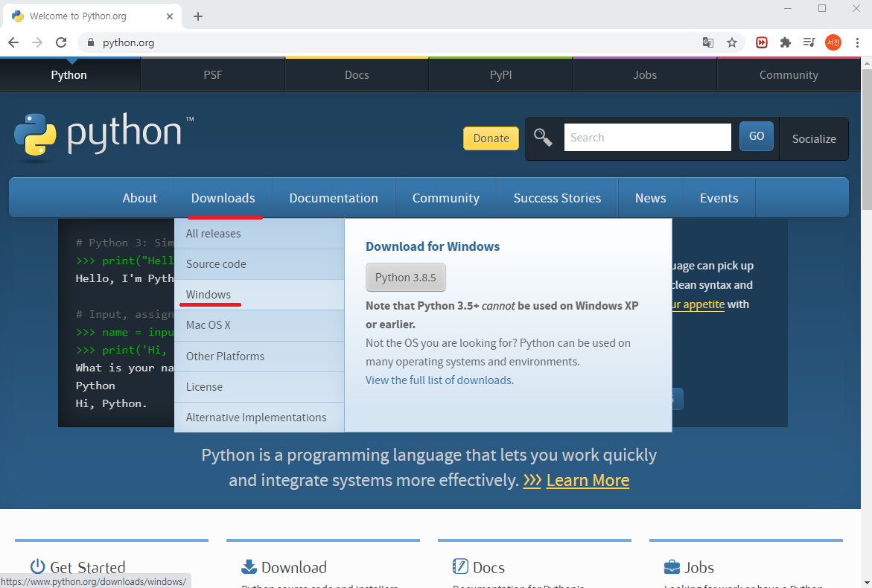Select the Welcome to Python.org tab

pos(92,16)
